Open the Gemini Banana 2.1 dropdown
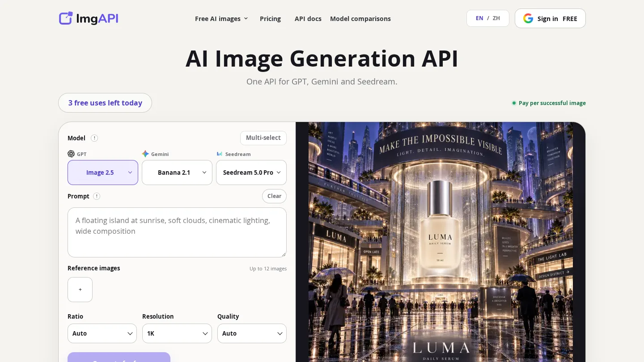Viewport: 644px width, 362px height. 177,173
